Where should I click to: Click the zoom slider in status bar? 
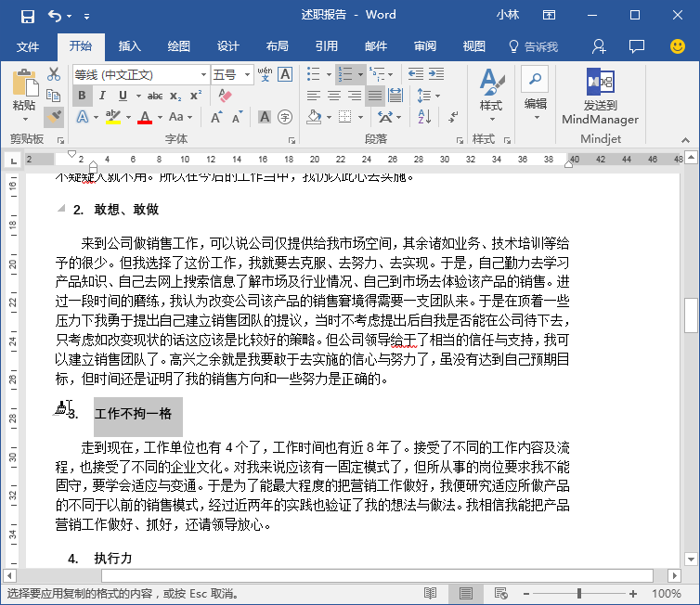coord(579,593)
